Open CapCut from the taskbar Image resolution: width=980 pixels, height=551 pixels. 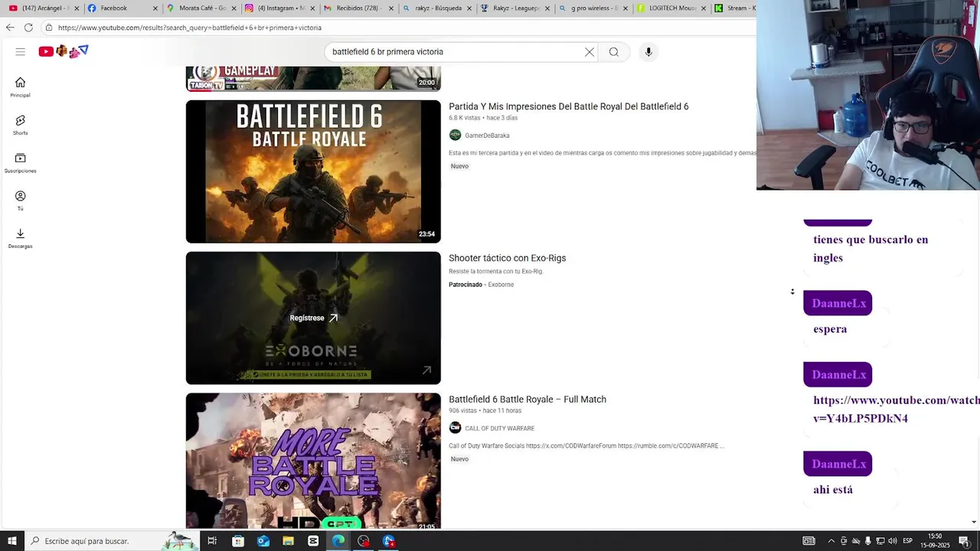[x=313, y=541]
